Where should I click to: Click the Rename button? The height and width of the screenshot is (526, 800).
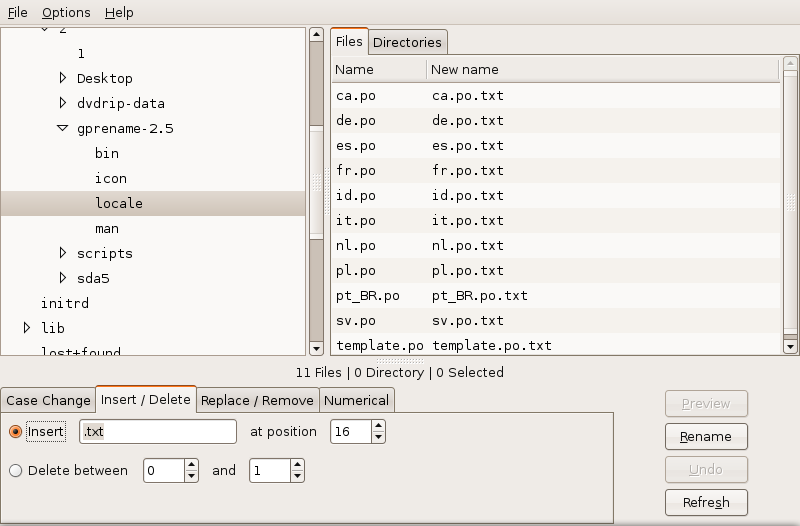pos(706,437)
